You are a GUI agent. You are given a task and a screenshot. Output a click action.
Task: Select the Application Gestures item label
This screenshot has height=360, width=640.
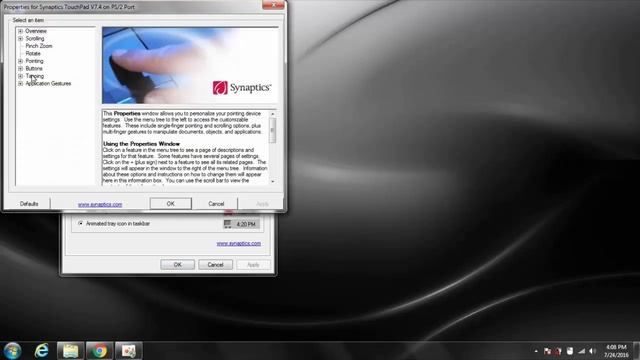(48, 83)
